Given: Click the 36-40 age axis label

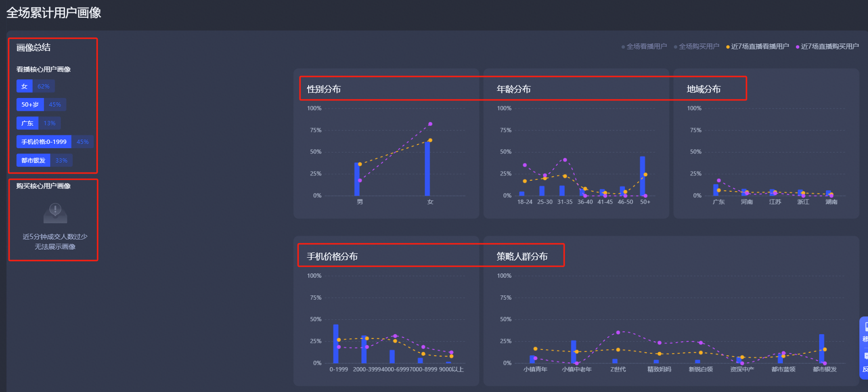Looking at the screenshot, I should click(585, 202).
